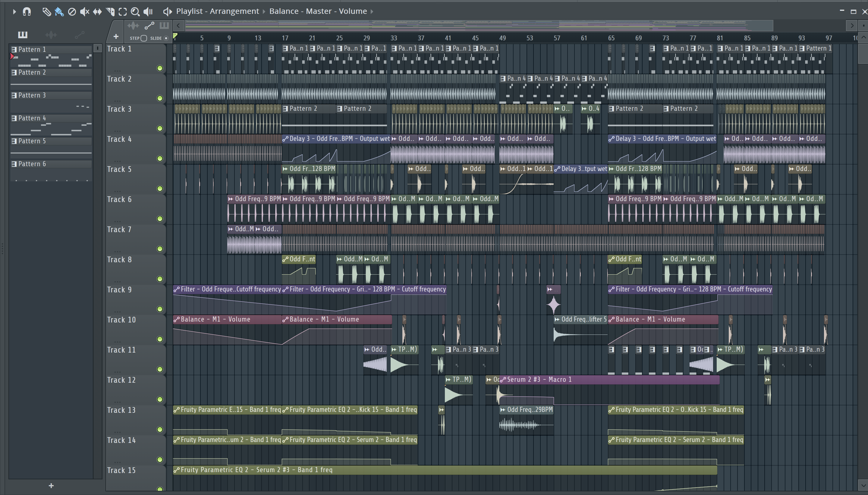Toggle the SLIDE option

point(166,38)
